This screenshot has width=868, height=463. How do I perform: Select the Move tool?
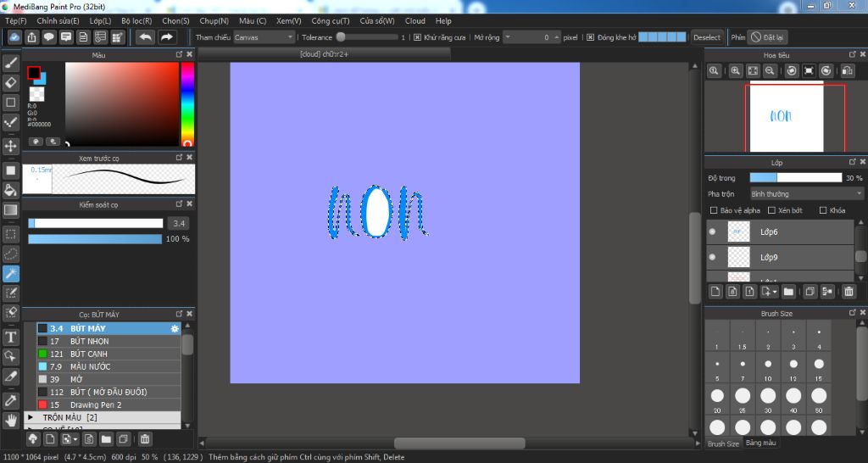[10, 146]
